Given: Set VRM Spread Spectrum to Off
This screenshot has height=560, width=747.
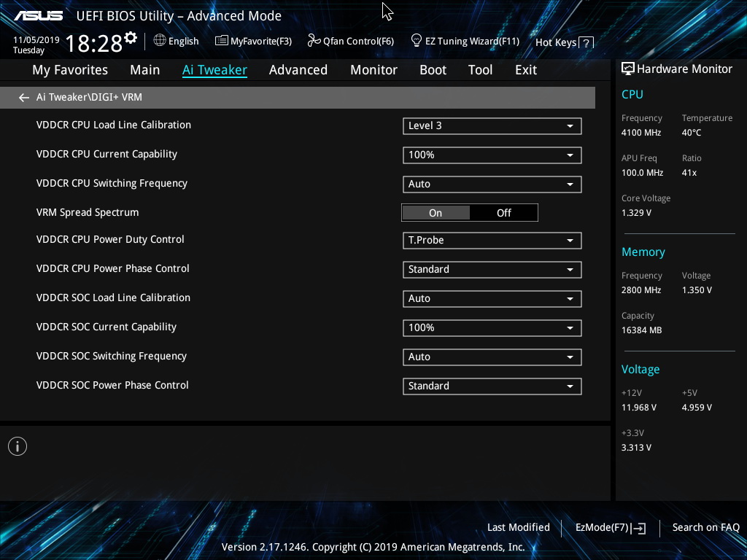Looking at the screenshot, I should pos(503,213).
